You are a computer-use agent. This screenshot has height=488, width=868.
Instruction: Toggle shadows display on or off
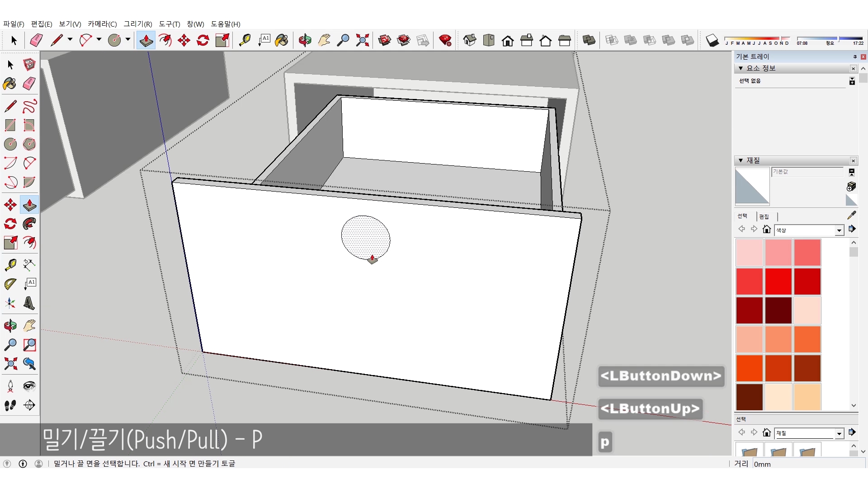pos(712,41)
